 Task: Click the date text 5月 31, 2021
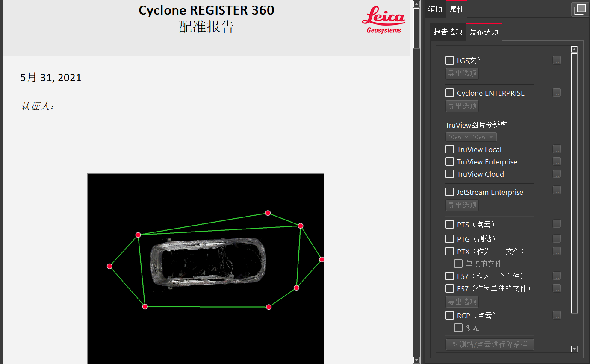point(50,77)
